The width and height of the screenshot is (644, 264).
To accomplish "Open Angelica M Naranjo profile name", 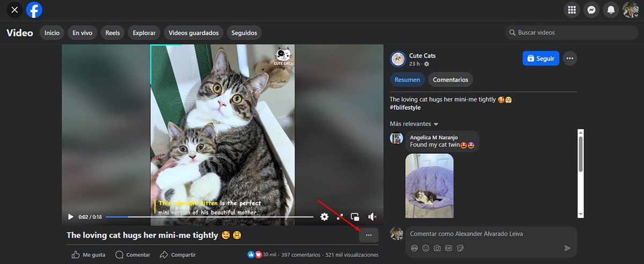I will tap(435, 137).
